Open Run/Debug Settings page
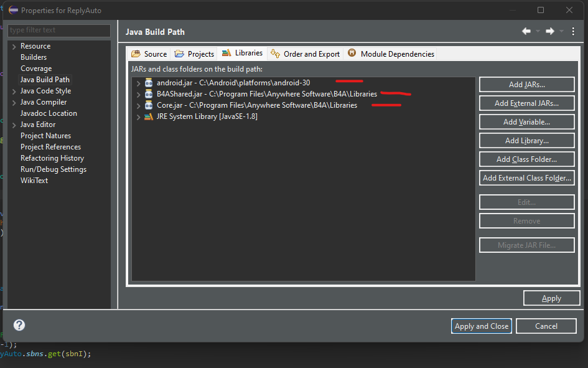The image size is (588, 368). (x=54, y=169)
